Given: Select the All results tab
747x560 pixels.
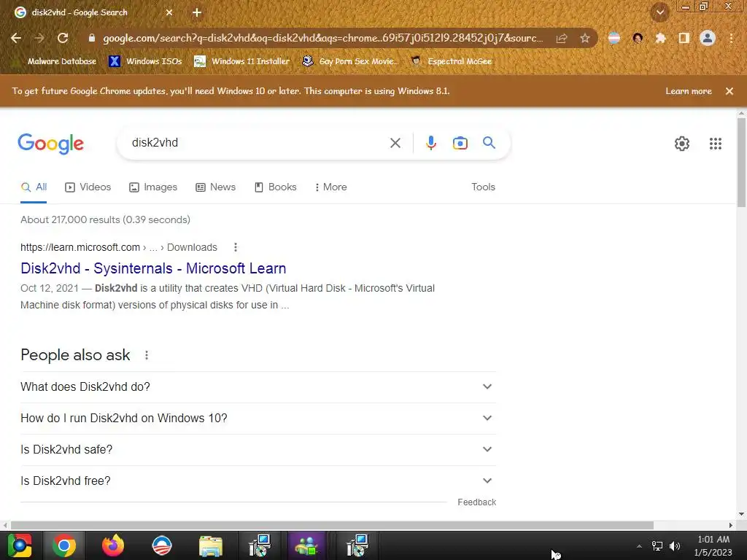Looking at the screenshot, I should pos(34,187).
